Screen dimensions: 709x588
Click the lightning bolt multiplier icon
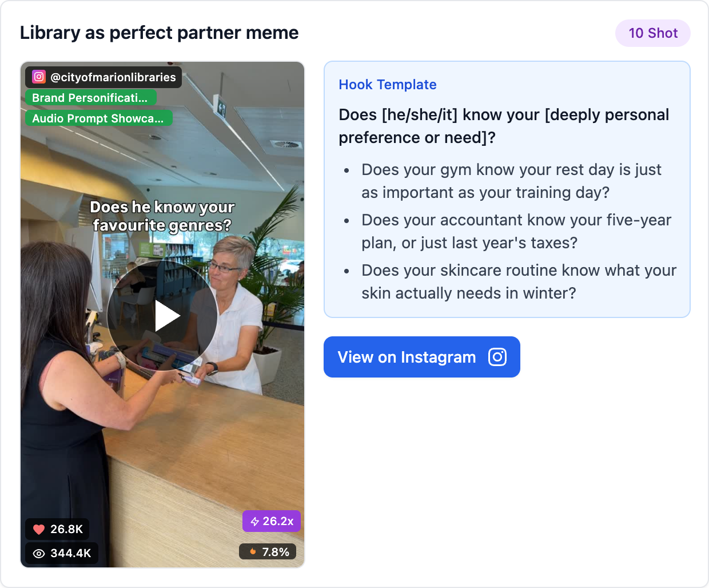(254, 522)
